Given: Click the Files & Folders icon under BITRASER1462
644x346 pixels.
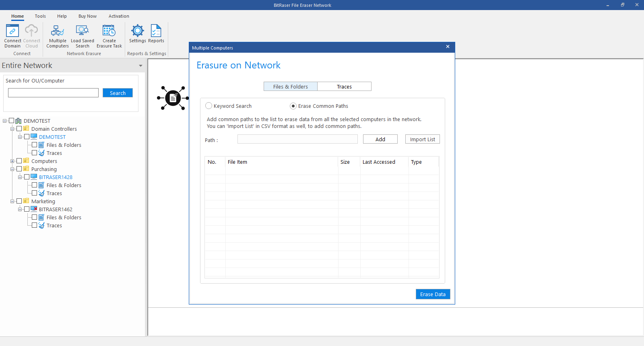Looking at the screenshot, I should pyautogui.click(x=41, y=217).
